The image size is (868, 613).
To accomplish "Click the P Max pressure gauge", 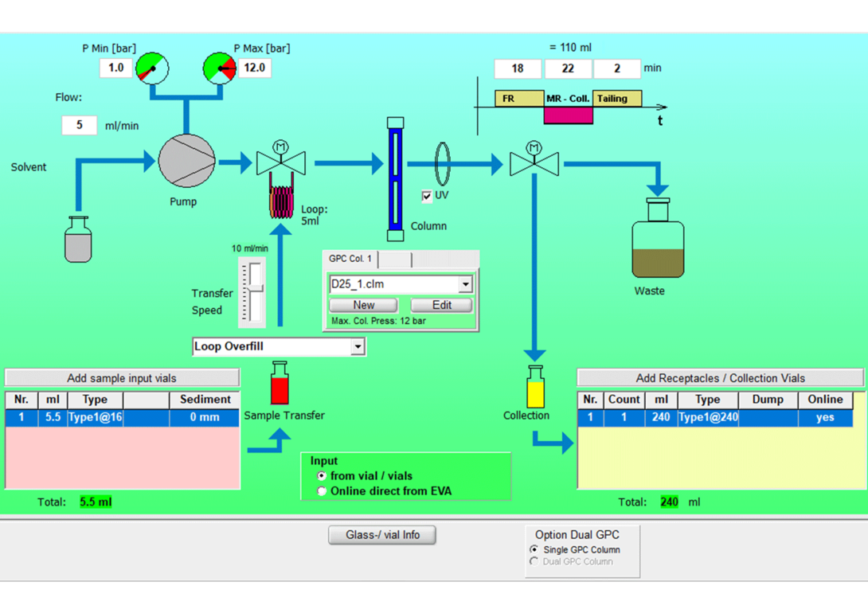I will [x=219, y=68].
